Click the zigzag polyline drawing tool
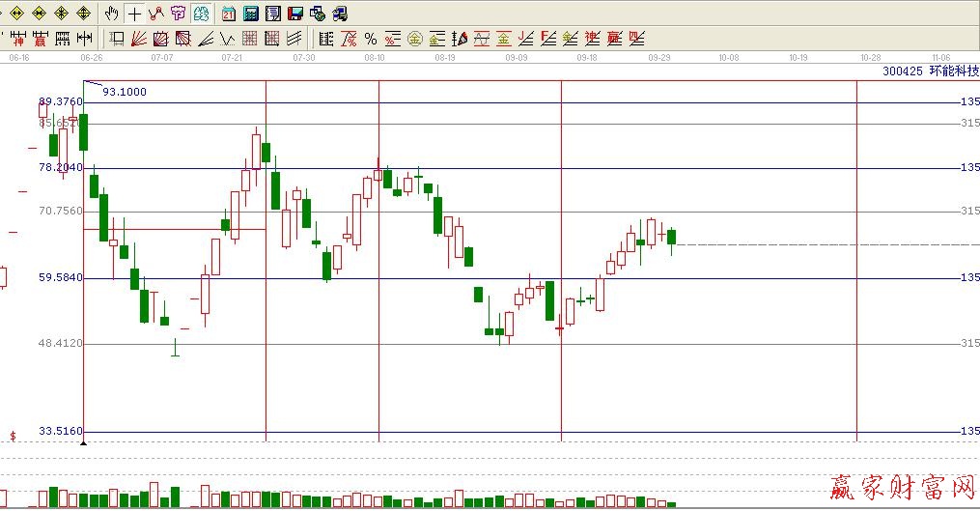The width and height of the screenshot is (980, 511). 155,14
